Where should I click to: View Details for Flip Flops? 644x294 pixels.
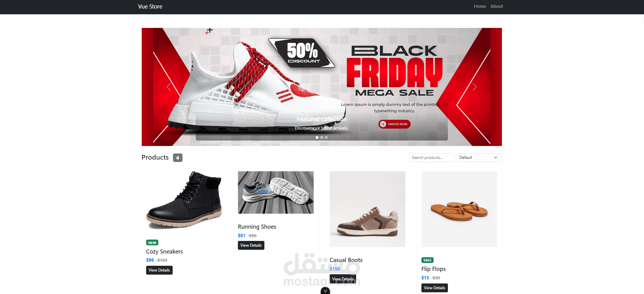pyautogui.click(x=435, y=288)
